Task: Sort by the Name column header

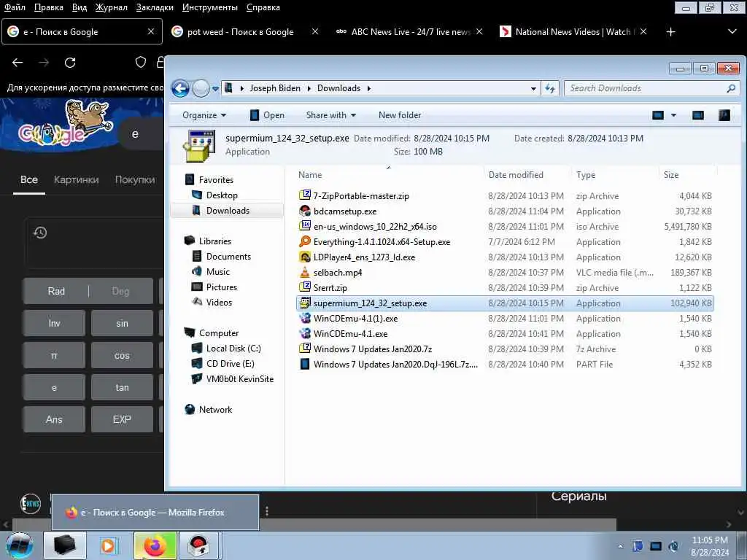Action: point(388,175)
